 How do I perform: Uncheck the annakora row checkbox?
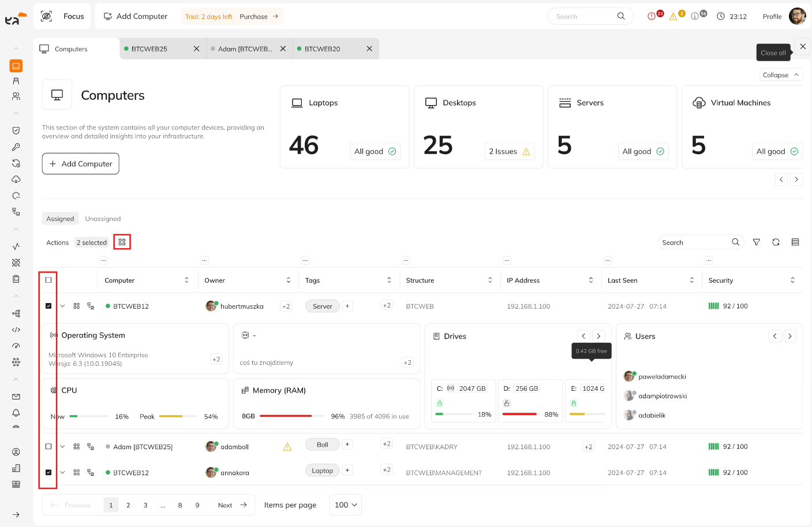[x=48, y=472]
